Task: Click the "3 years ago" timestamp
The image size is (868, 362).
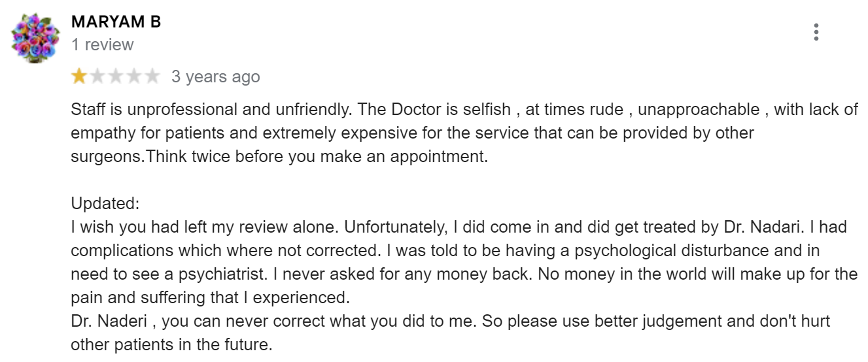Action: click(215, 77)
